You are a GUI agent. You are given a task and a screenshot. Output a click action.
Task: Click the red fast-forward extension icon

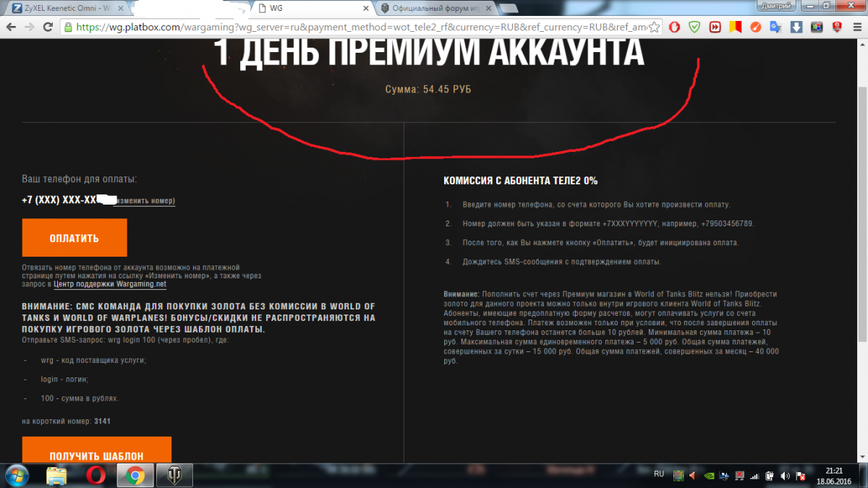pyautogui.click(x=715, y=27)
